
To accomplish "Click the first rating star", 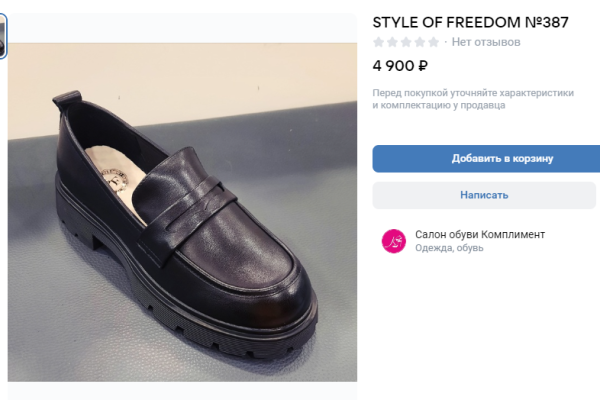I will (379, 42).
